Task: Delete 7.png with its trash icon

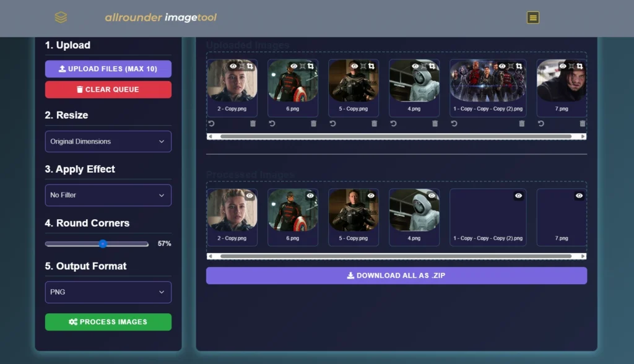Action: pyautogui.click(x=582, y=123)
